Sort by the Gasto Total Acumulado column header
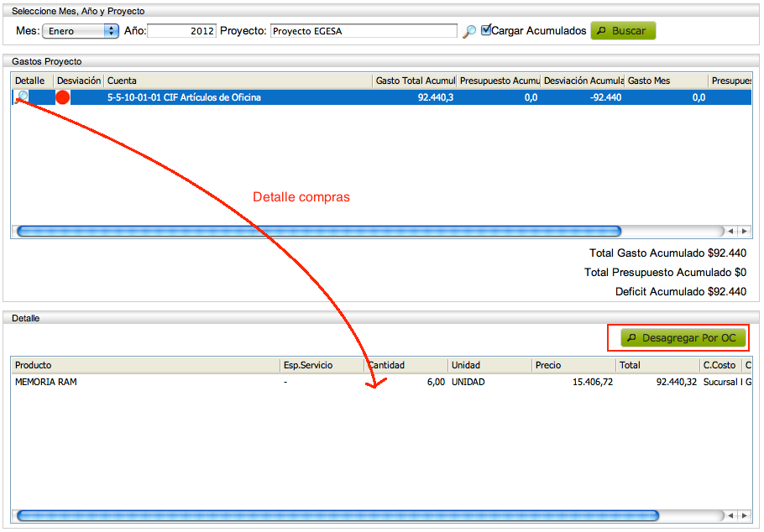764x532 pixels. pos(414,81)
